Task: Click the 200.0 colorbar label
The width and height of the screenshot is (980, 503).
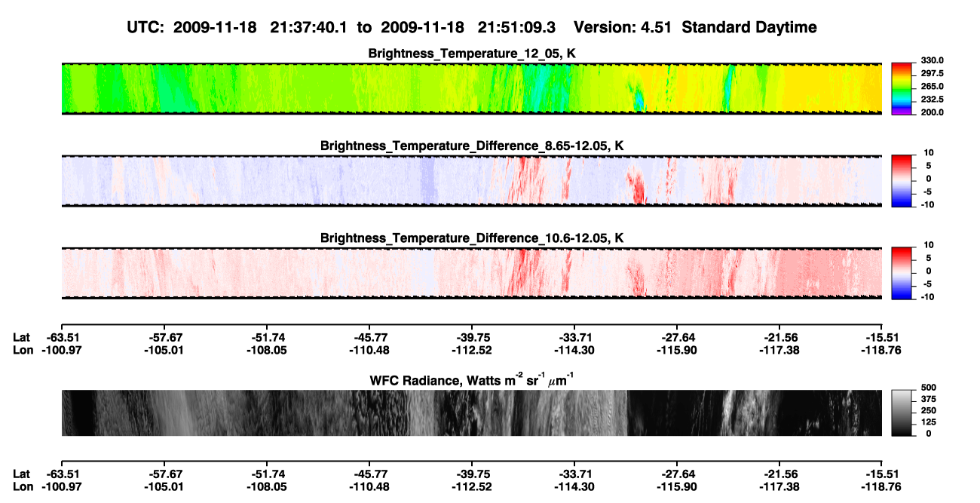Action: pyautogui.click(x=933, y=112)
